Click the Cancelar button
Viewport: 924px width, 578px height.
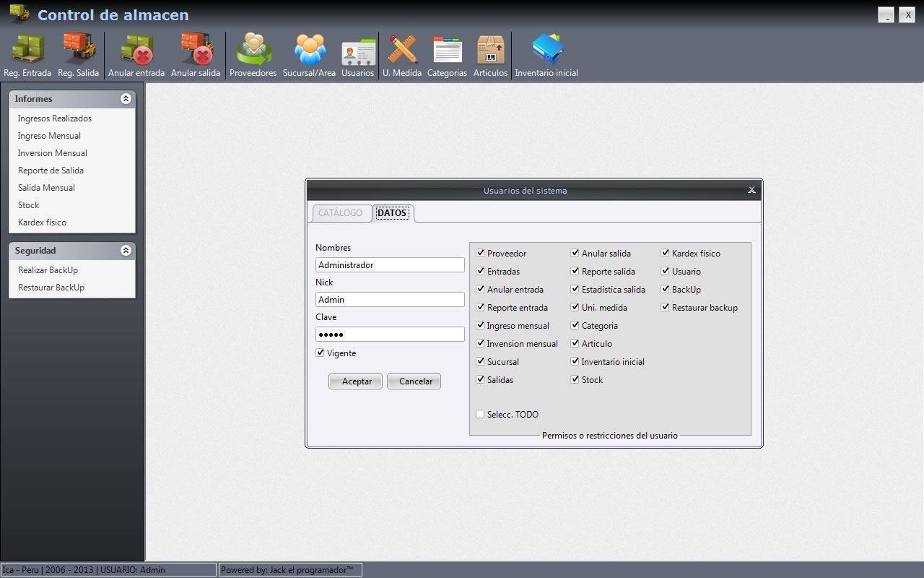(x=414, y=381)
